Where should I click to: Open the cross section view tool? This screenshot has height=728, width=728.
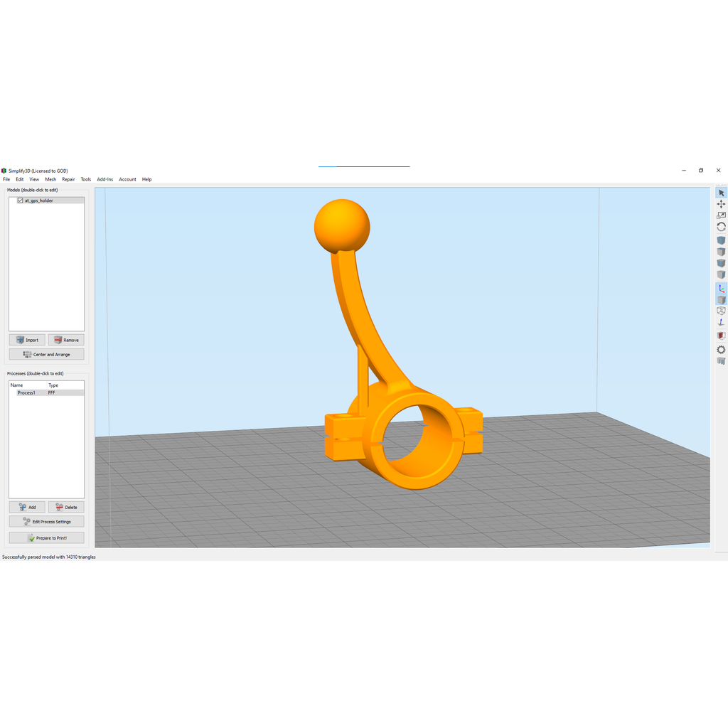pos(721,336)
